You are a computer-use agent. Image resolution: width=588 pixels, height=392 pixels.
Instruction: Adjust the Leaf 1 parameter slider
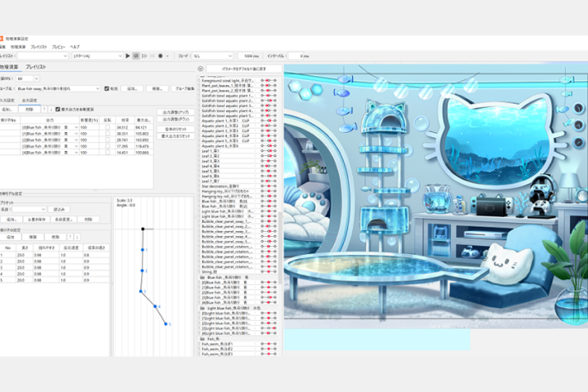coord(269,151)
